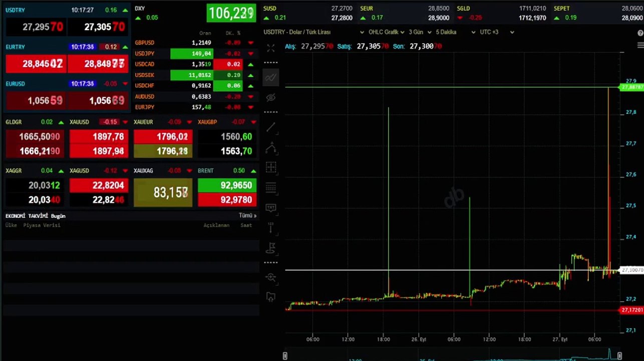The height and width of the screenshot is (361, 644).
Task: Open the 5 Dakika interval dropdown
Action: (455, 32)
